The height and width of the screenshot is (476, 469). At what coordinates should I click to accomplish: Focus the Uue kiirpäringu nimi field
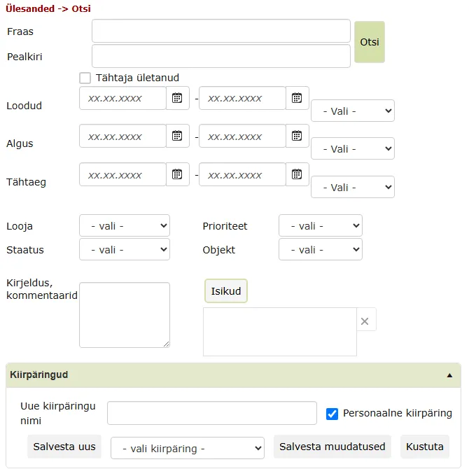click(x=212, y=413)
